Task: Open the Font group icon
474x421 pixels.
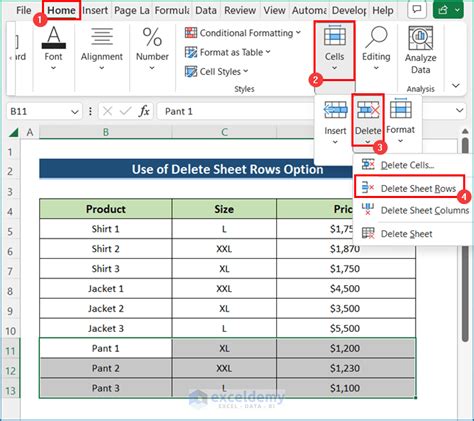Action: (x=53, y=38)
